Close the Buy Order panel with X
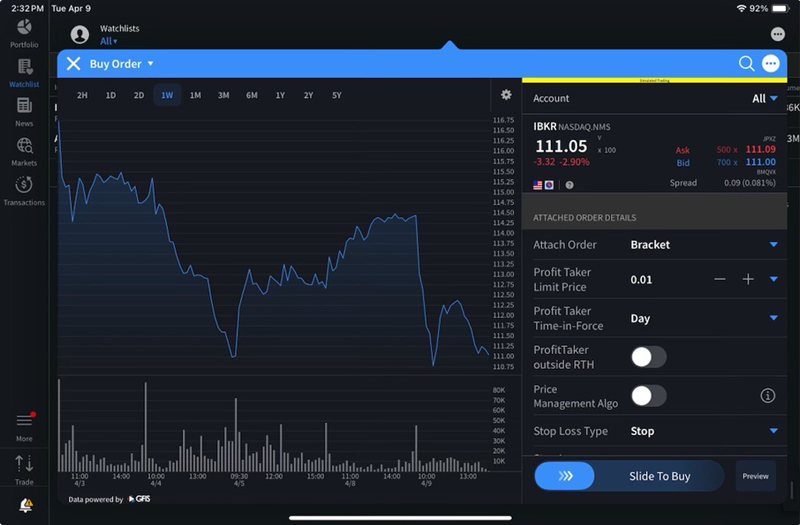The width and height of the screenshot is (800, 525). (x=73, y=64)
